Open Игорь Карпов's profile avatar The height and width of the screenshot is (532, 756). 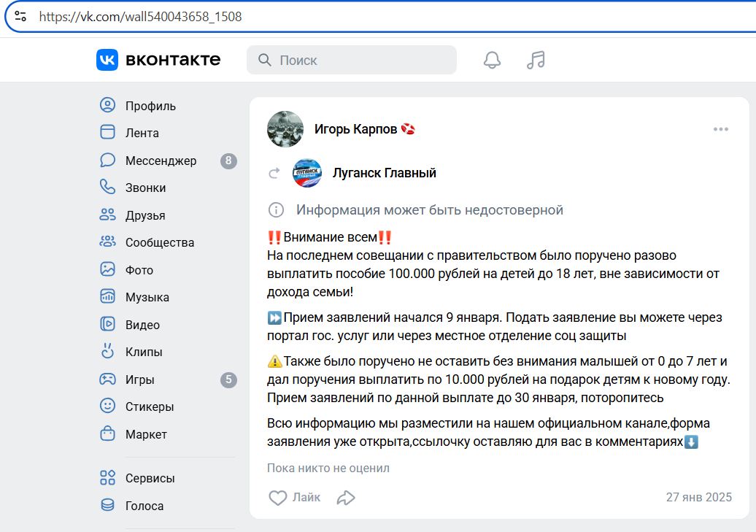pyautogui.click(x=285, y=128)
